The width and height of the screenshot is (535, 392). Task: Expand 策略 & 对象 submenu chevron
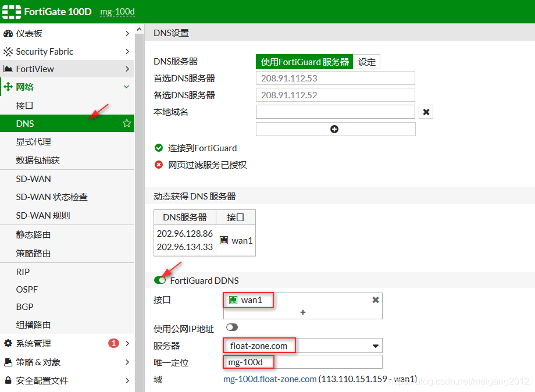(x=127, y=362)
